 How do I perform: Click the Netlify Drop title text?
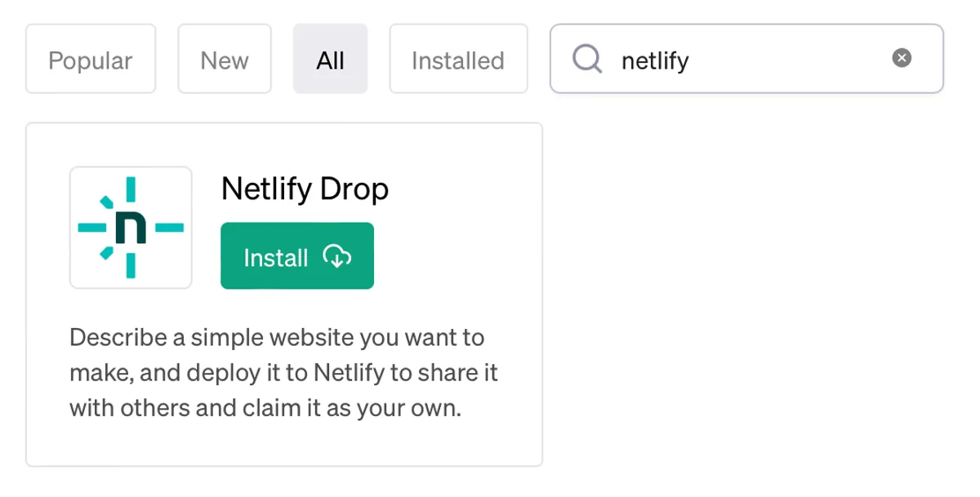tap(305, 189)
